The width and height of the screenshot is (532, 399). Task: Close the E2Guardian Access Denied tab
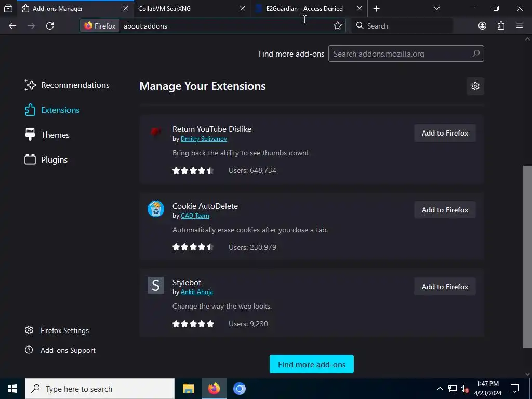(x=360, y=8)
